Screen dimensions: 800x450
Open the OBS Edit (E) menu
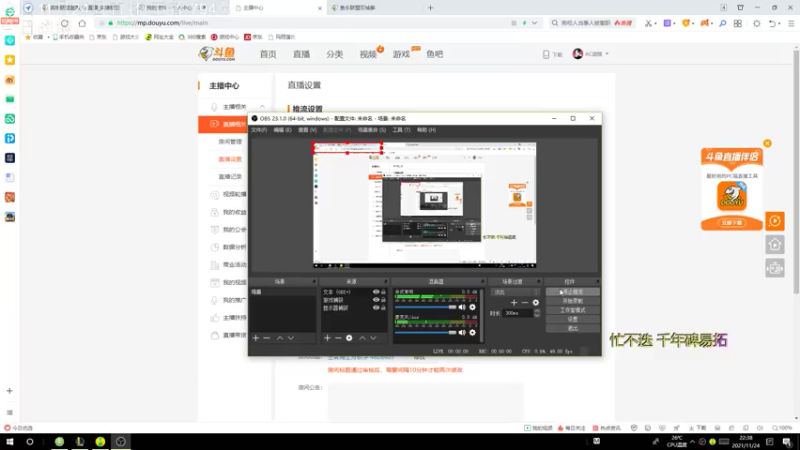(282, 130)
